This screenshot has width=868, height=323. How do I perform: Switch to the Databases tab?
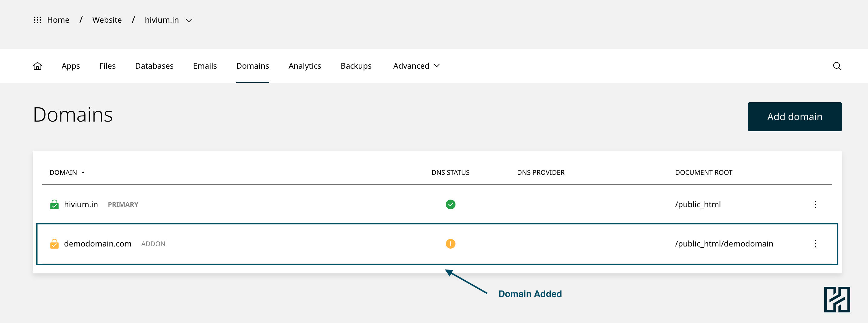click(154, 66)
